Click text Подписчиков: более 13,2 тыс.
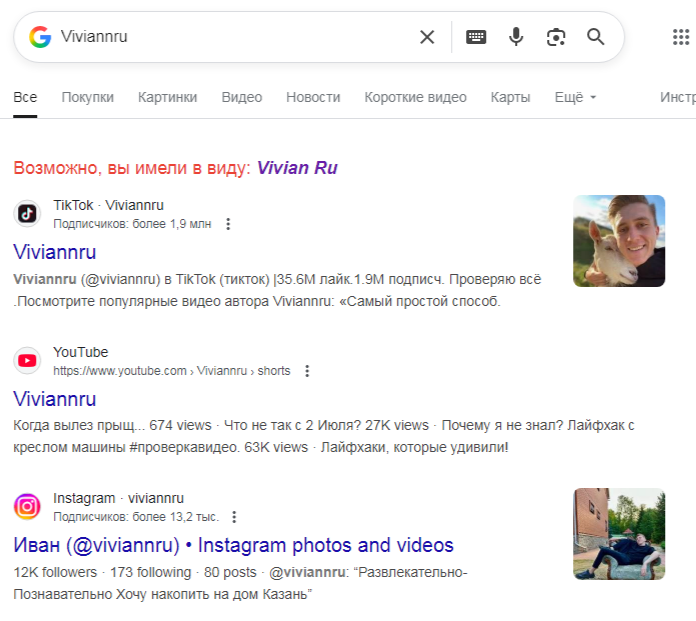 (x=136, y=517)
